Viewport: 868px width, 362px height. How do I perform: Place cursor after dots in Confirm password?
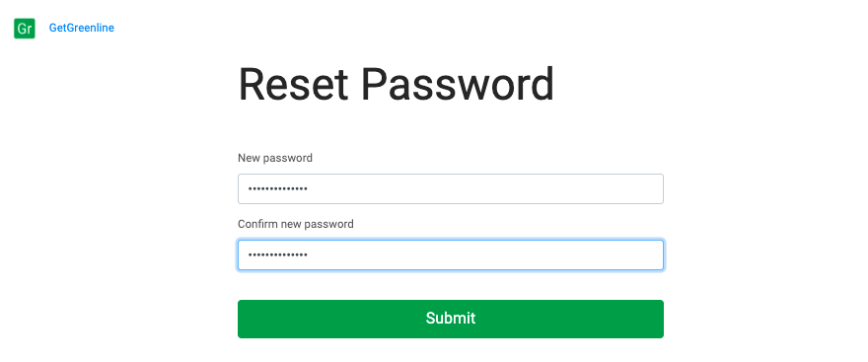tap(309, 254)
